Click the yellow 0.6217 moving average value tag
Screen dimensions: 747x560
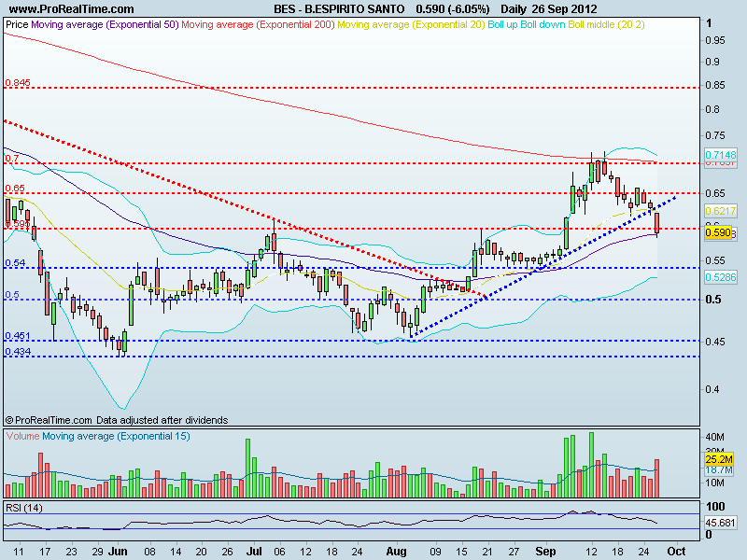tap(720, 211)
